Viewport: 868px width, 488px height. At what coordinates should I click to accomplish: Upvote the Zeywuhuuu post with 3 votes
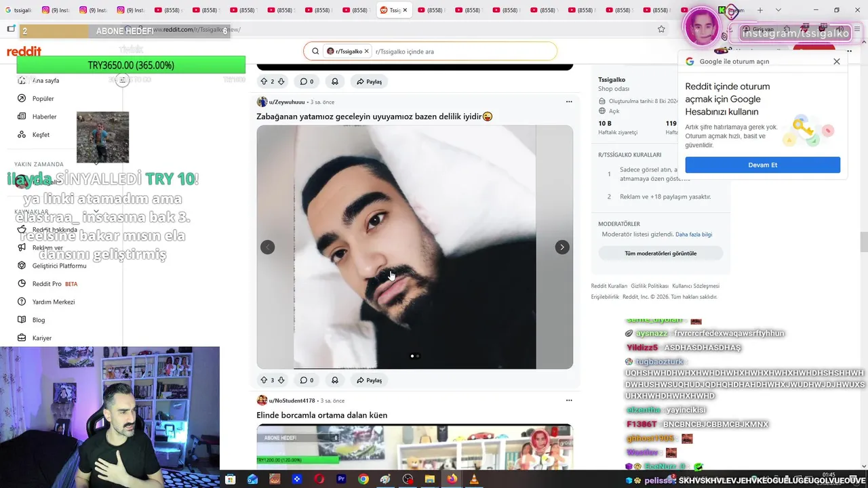pos(264,380)
